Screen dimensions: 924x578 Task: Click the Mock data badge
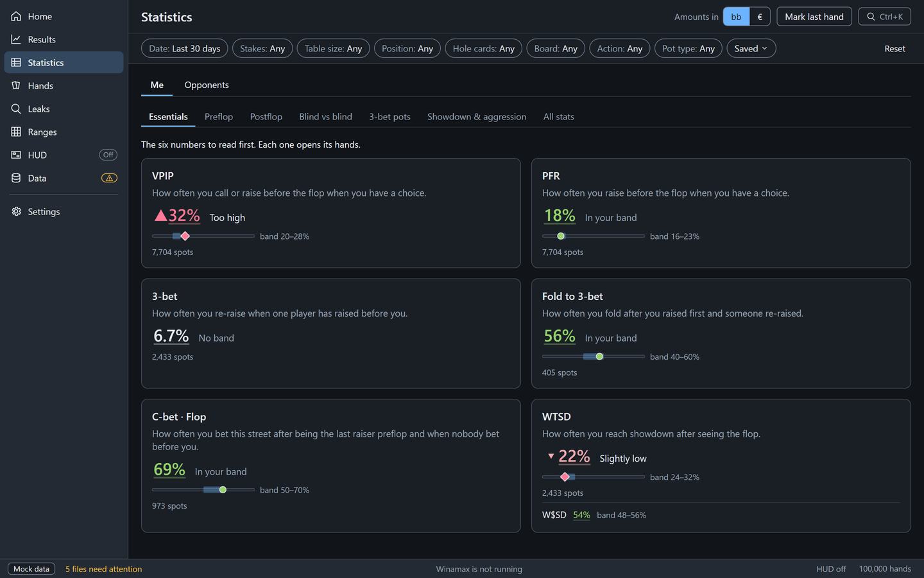pyautogui.click(x=31, y=569)
